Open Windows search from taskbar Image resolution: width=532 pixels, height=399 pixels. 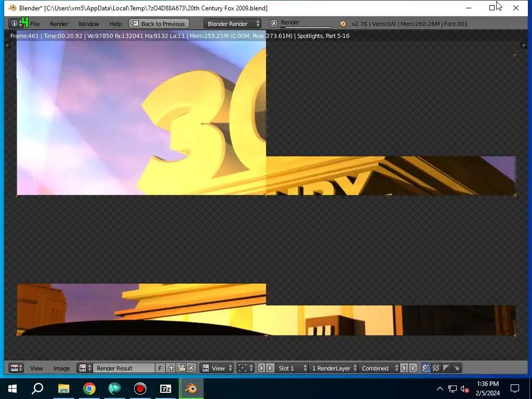(x=37, y=389)
